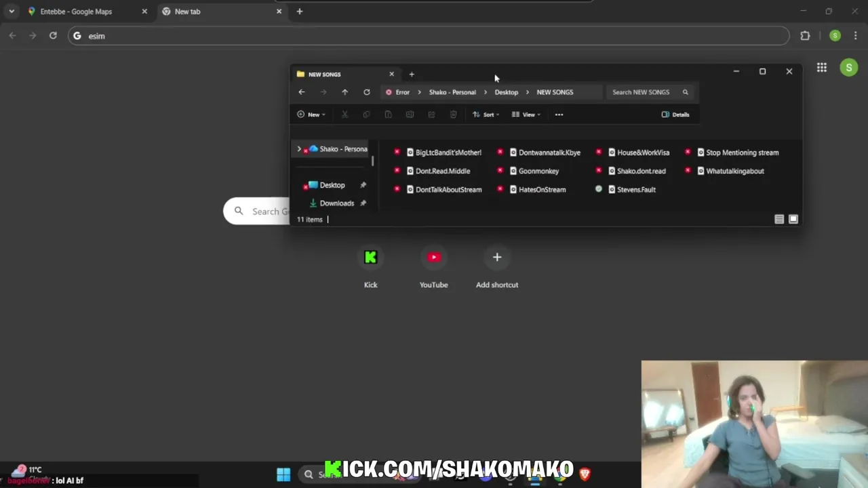Select the NEW SONGS Explorer tab
Viewport: 868px width, 488px height.
click(345, 74)
